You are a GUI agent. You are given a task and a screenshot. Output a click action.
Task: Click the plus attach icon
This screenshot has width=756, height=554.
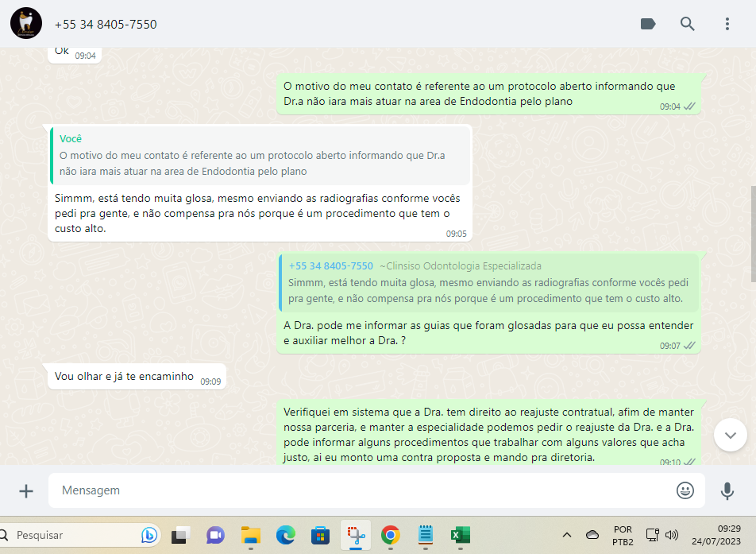26,490
